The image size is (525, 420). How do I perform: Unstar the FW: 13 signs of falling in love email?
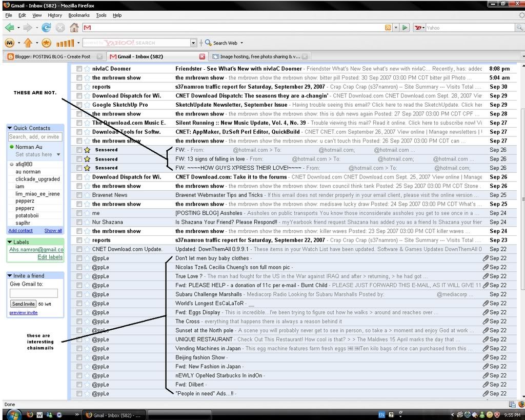(87, 159)
